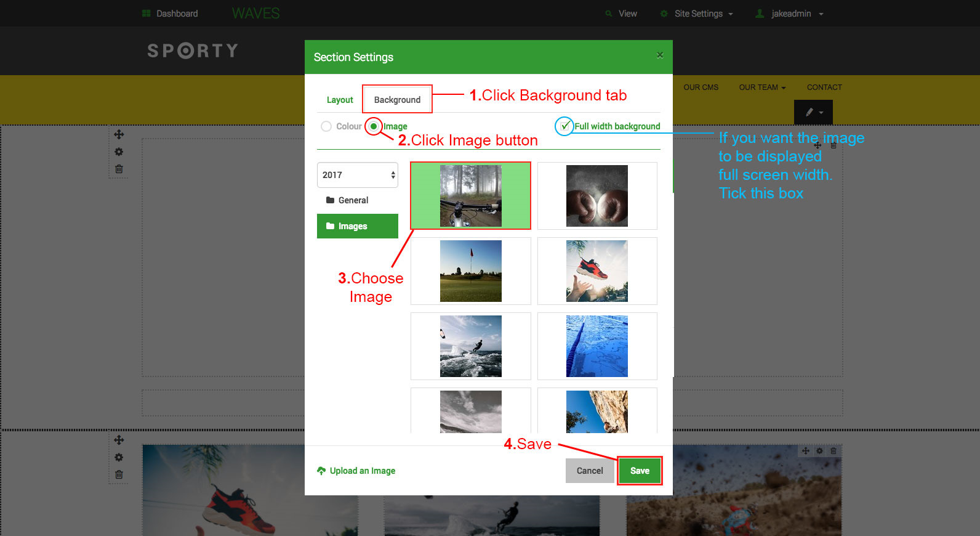Cancel the section settings changes
The image size is (980, 536).
590,471
